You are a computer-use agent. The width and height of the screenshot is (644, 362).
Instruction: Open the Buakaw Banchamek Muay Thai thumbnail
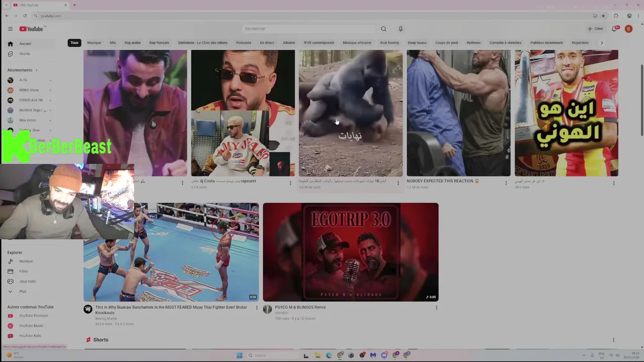tap(171, 252)
